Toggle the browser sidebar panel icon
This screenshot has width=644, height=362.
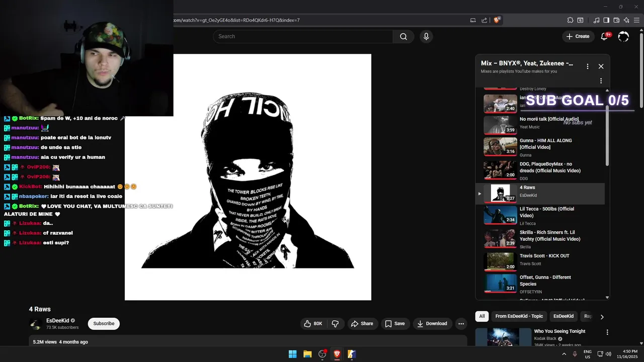point(606,20)
